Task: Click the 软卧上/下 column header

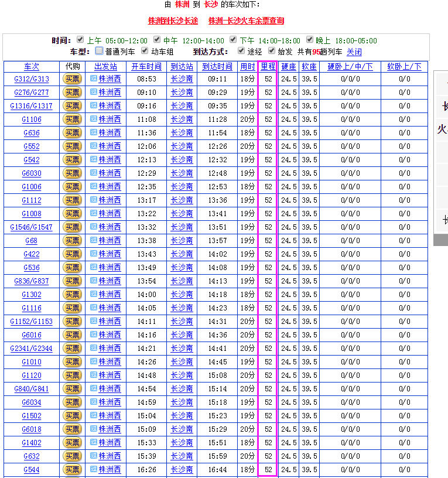Action: (x=405, y=66)
